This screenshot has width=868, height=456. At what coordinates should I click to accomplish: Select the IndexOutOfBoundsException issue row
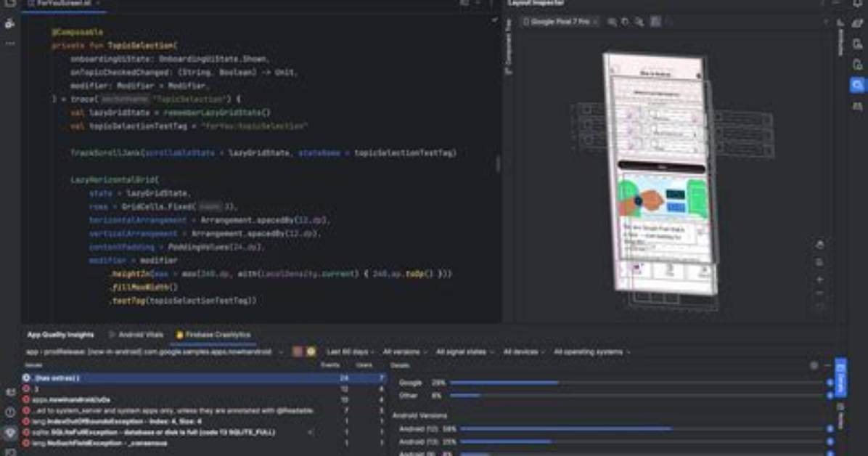[x=204, y=421]
